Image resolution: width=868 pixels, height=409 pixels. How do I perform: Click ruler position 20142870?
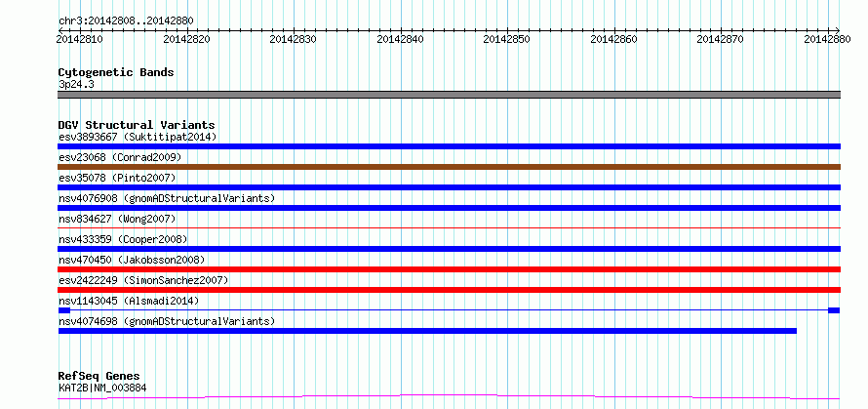[720, 39]
